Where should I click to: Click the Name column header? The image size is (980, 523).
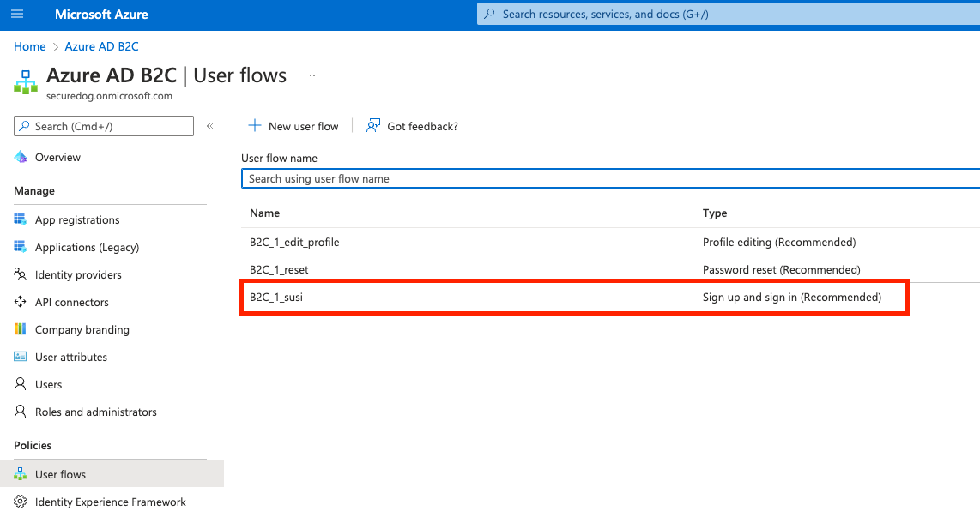(264, 213)
